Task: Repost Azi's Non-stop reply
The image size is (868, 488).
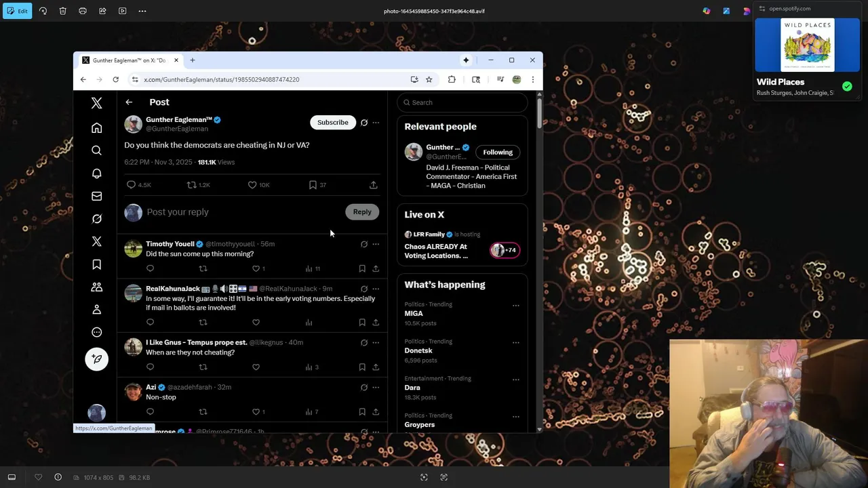Action: coord(203,411)
